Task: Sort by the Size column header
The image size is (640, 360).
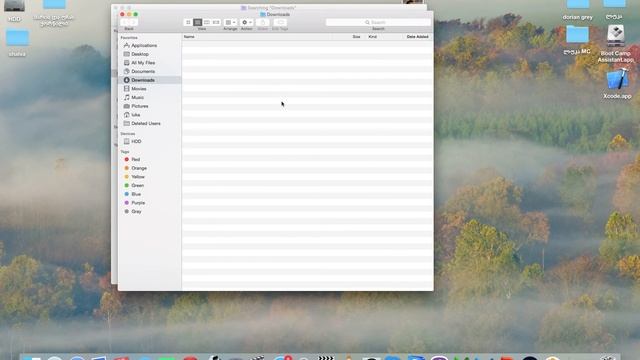Action: point(348,37)
